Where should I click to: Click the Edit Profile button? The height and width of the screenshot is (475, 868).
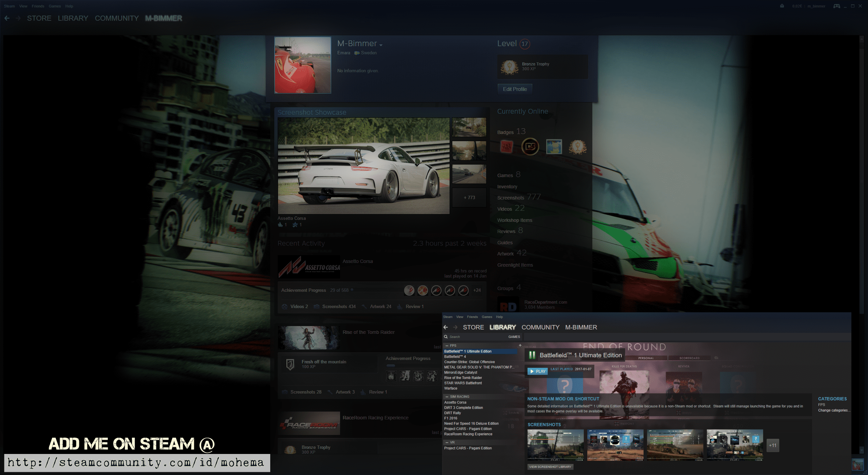[515, 89]
